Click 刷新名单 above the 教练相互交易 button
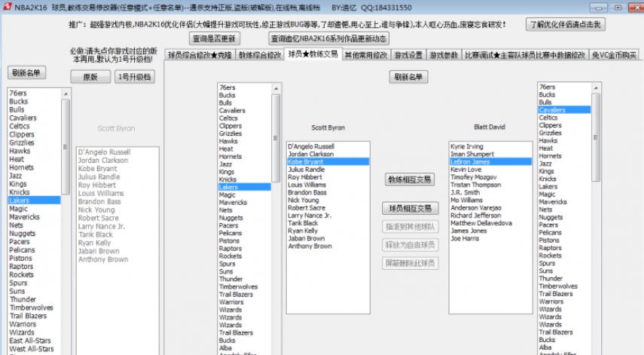 (x=408, y=77)
